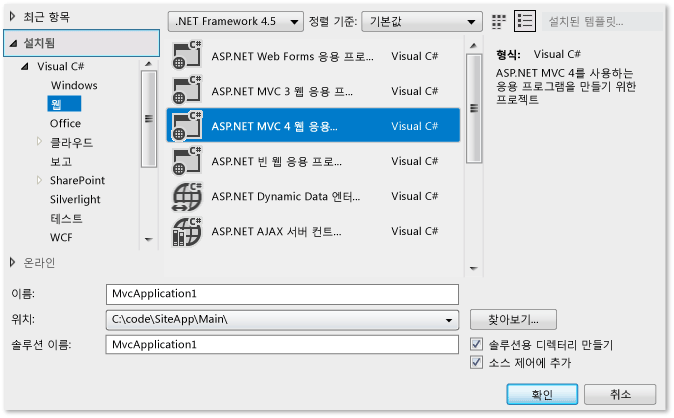This screenshot has height=418, width=674.
Task: Select ASP.NET MVC 4 template icon
Action: (x=187, y=126)
